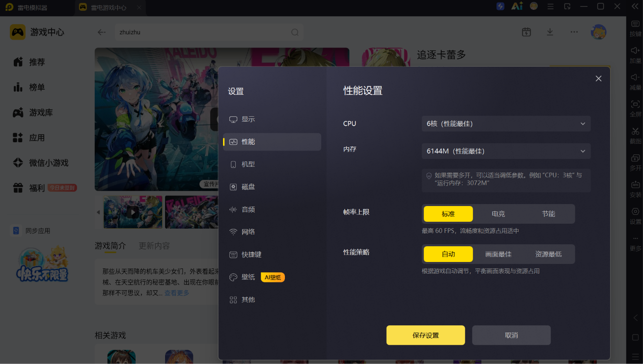Close the settings dialog with the X

(598, 78)
